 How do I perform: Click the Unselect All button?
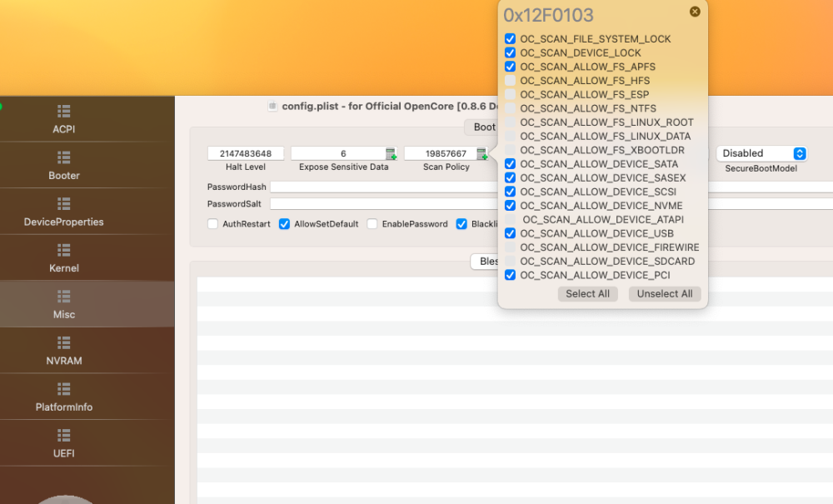click(665, 294)
